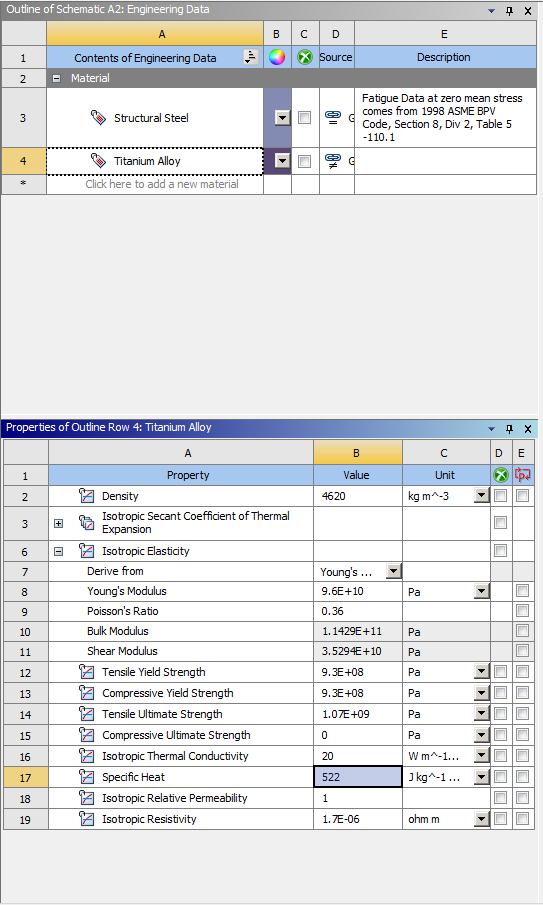
Task: Click the Isotropic Resistivity property icon
Action: [87, 819]
